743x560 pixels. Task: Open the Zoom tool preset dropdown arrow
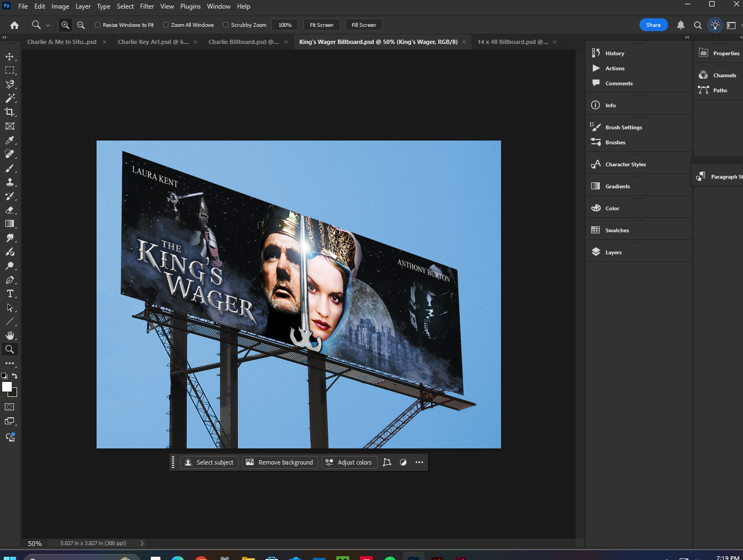click(48, 25)
